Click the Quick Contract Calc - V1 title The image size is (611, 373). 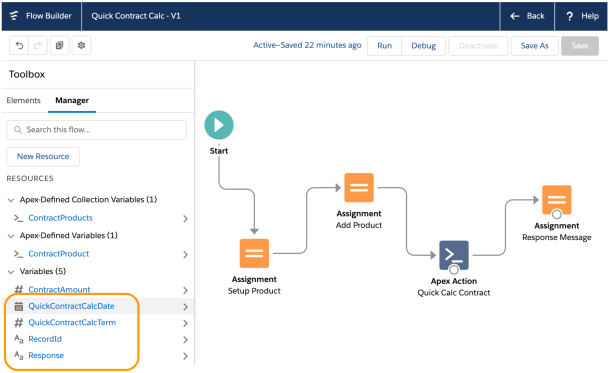click(136, 16)
